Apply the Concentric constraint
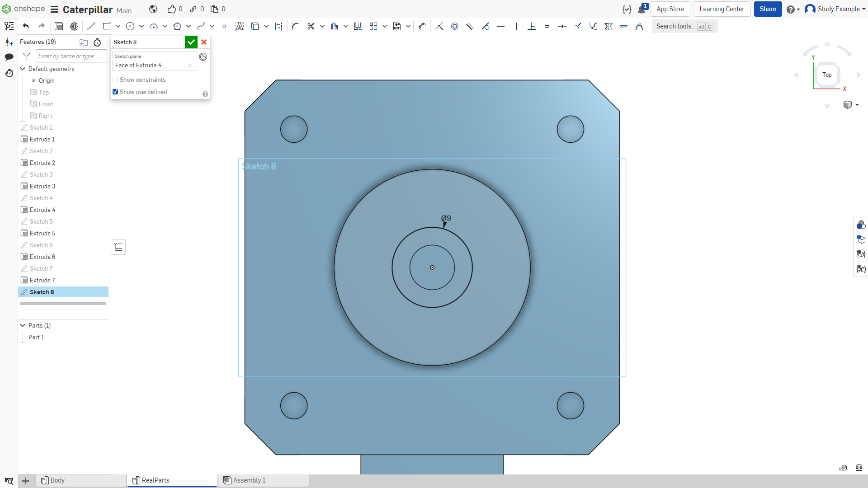This screenshot has height=488, width=868. pyautogui.click(x=455, y=26)
